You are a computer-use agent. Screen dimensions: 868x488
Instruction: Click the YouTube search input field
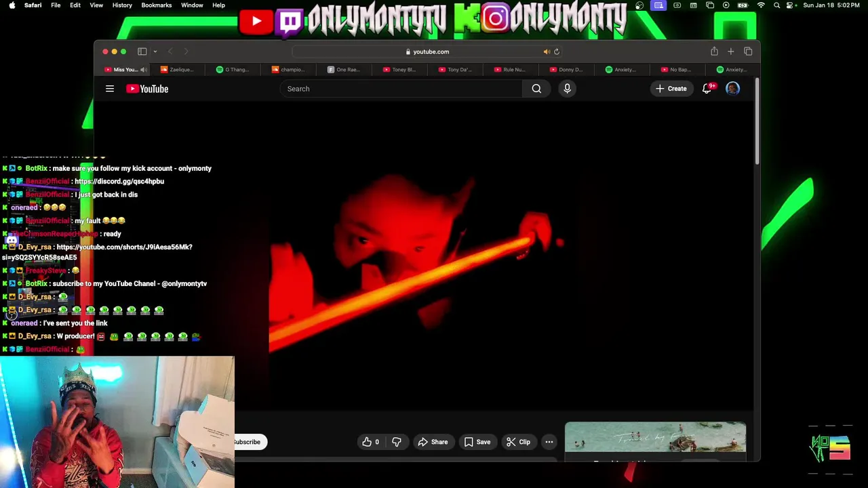click(x=401, y=89)
